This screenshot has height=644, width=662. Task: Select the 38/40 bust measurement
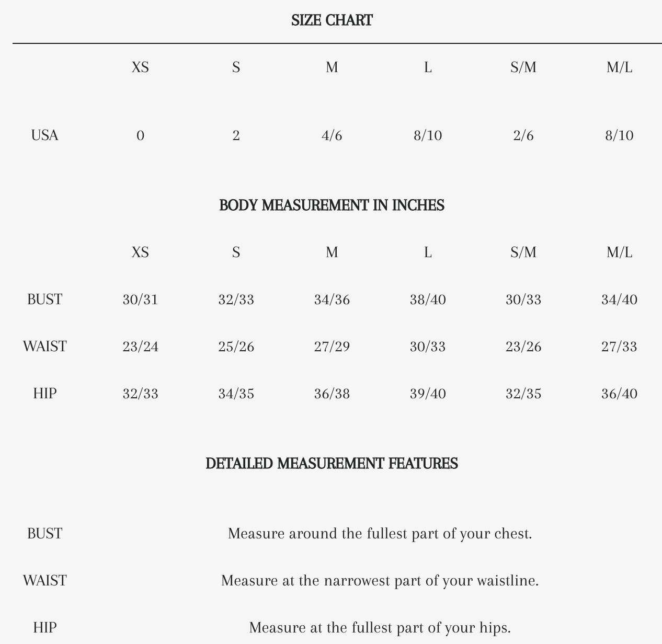tap(427, 300)
